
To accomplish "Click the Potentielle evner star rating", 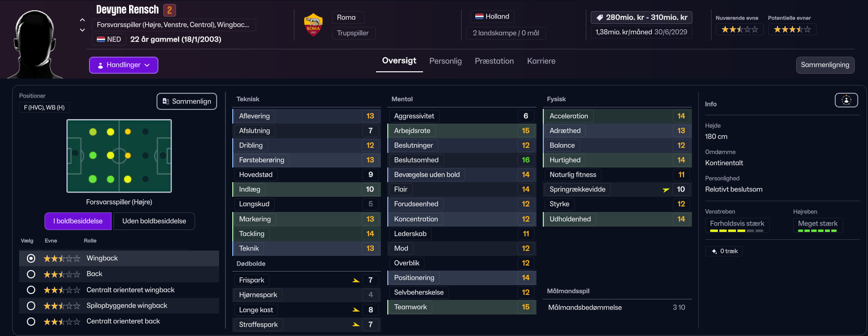I will 792,29.
